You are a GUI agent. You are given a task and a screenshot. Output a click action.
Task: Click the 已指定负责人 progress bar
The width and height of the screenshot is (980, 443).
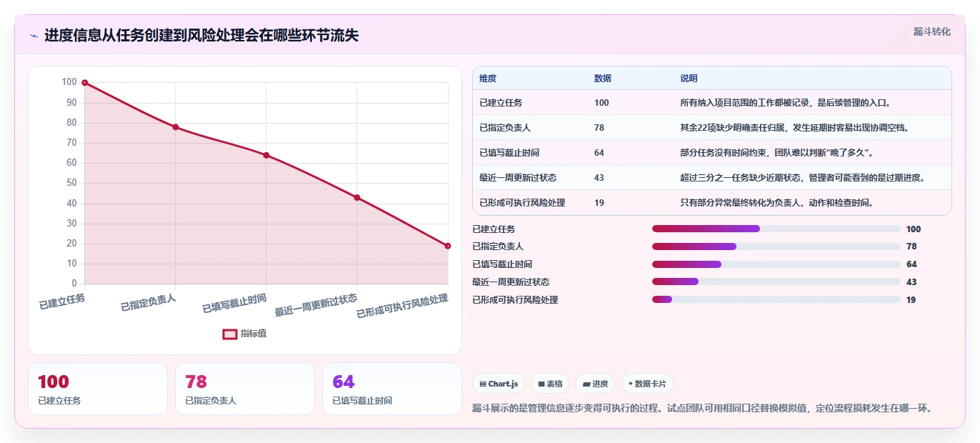point(776,247)
